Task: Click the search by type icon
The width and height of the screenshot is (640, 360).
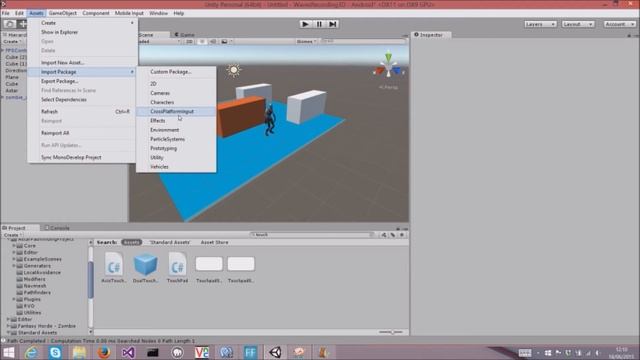Action: (x=384, y=235)
